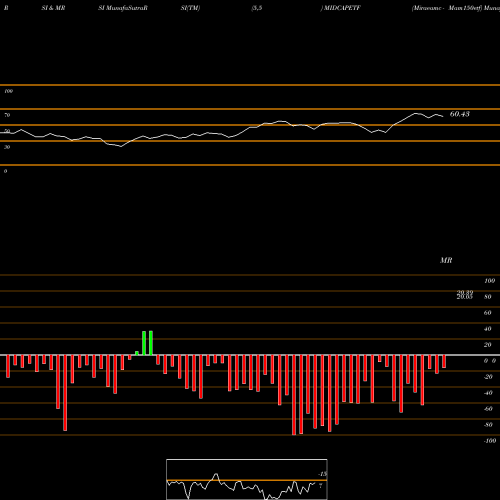Click the 40 label on MR axis

[x=488, y=329]
